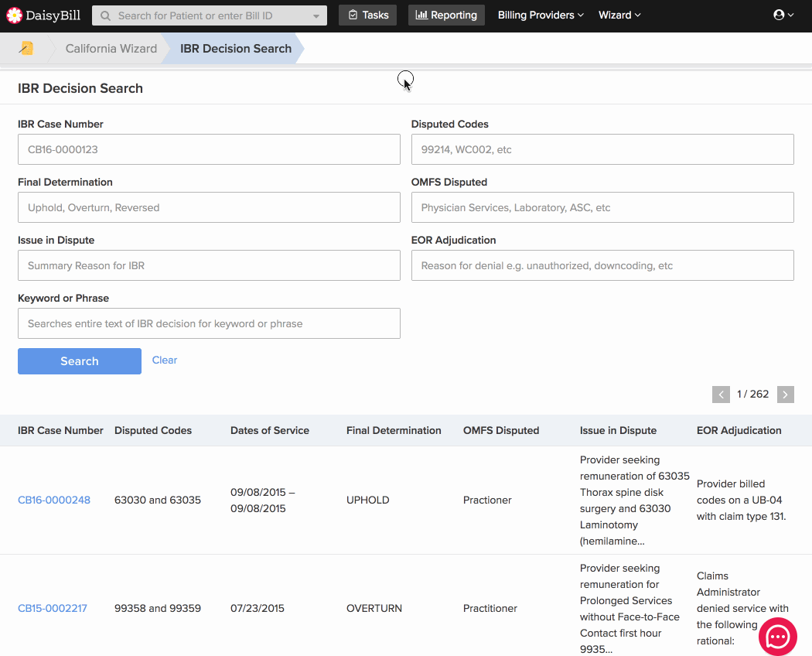Go to previous results page arrow
This screenshot has height=656, width=812.
coord(721,395)
